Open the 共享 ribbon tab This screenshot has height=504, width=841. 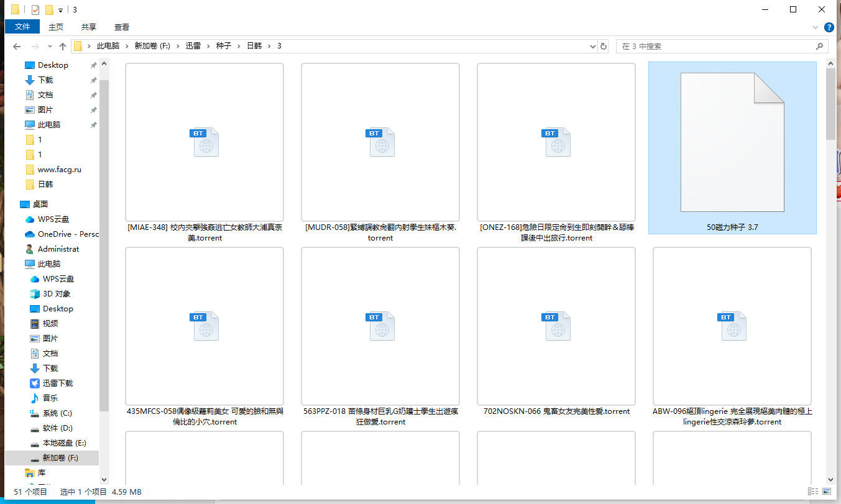pos(89,27)
